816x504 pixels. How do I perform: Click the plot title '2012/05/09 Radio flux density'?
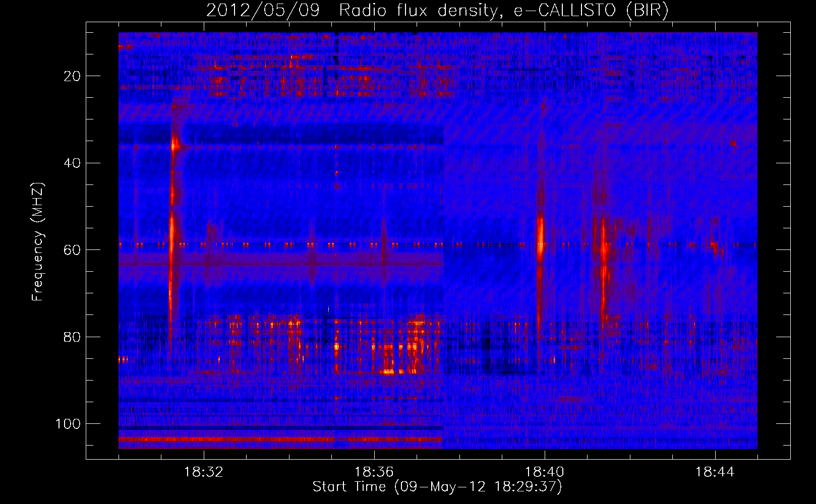437,11
